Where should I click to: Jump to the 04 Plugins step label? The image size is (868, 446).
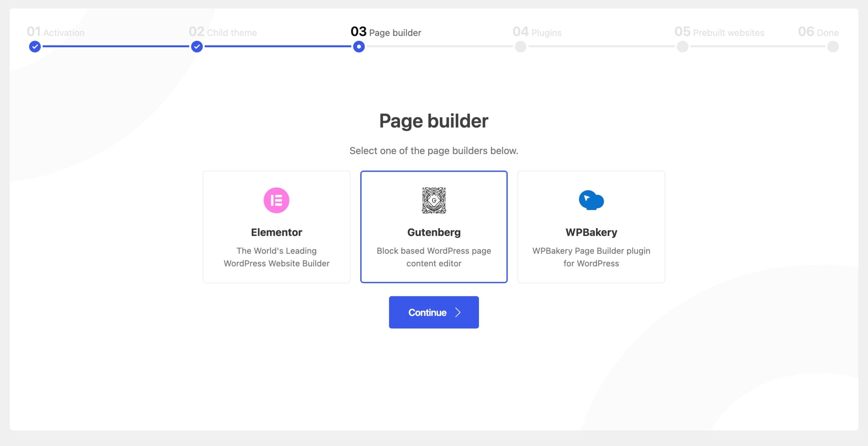pos(537,32)
